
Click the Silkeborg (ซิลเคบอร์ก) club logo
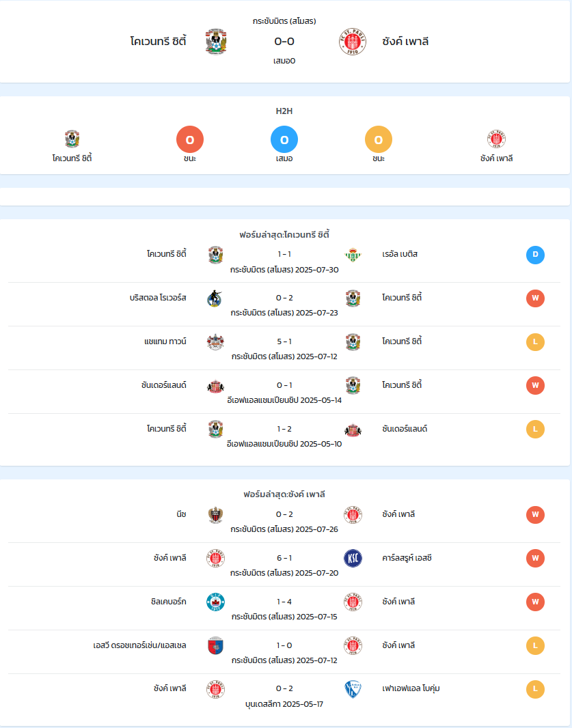point(215,602)
